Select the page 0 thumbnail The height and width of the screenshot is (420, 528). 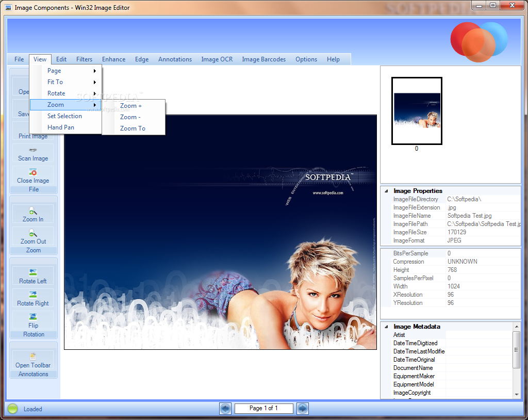[417, 111]
